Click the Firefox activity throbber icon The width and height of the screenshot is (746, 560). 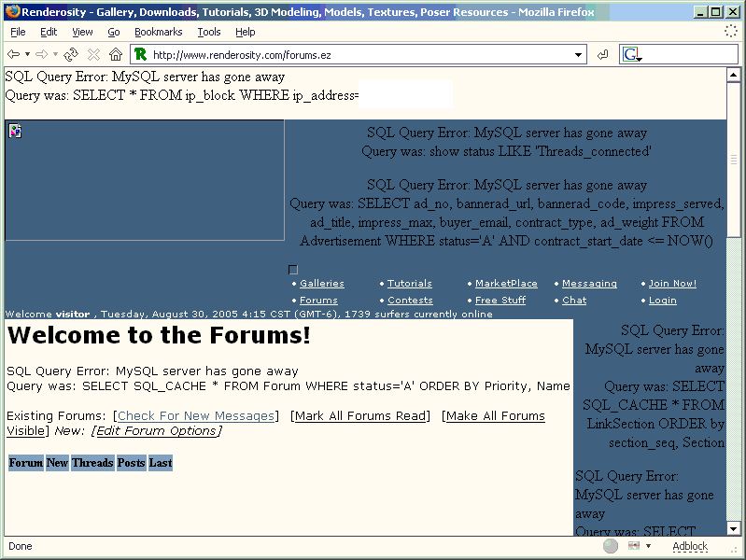coord(731,32)
